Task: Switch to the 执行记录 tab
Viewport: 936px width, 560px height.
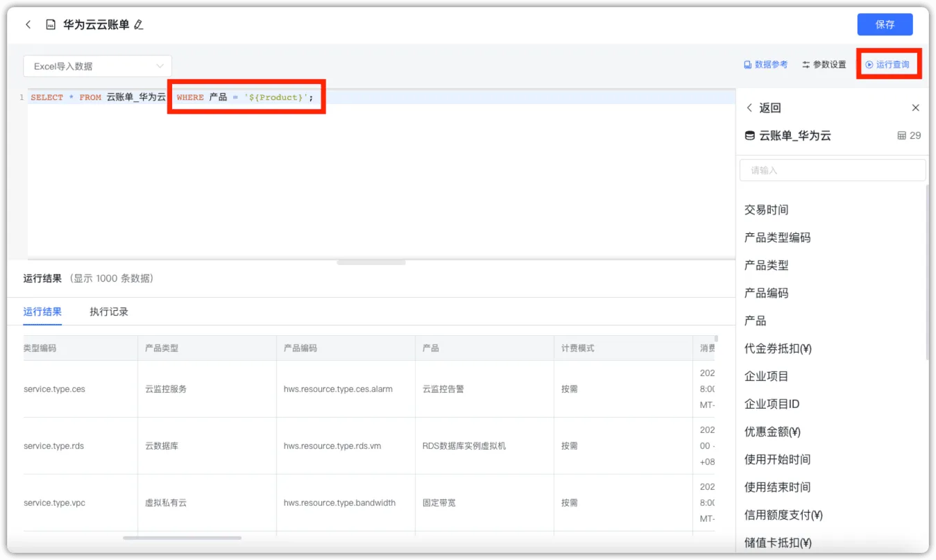Action: tap(109, 312)
